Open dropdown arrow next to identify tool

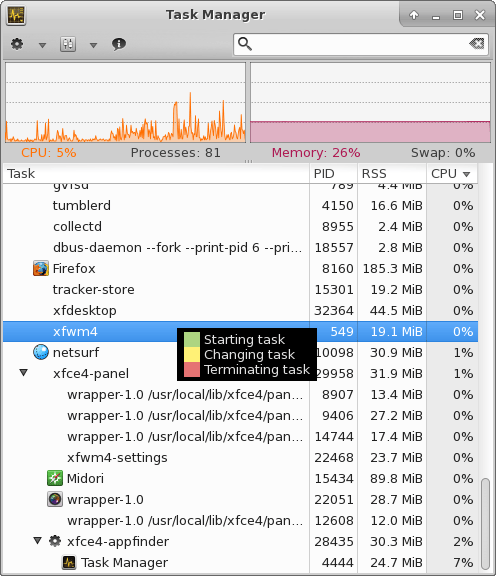(x=93, y=45)
